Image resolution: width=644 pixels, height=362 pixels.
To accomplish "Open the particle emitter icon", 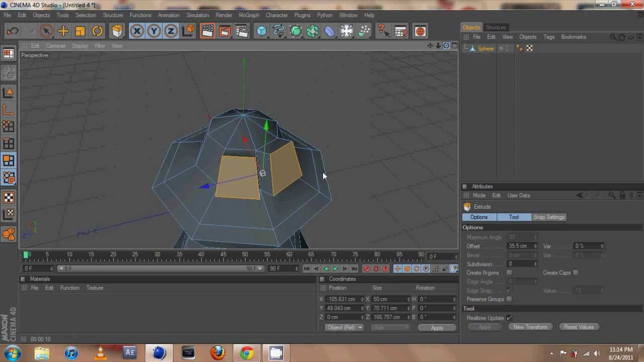I will (364, 31).
